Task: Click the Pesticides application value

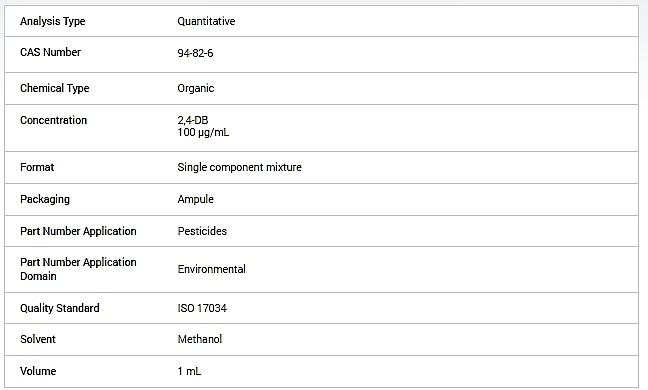Action: [x=202, y=231]
